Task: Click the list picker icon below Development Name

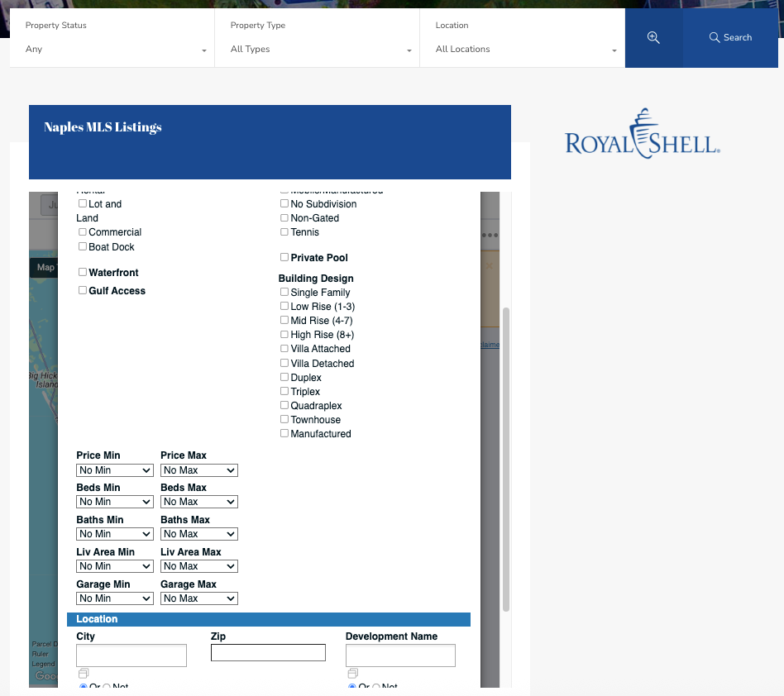Action: tap(353, 674)
